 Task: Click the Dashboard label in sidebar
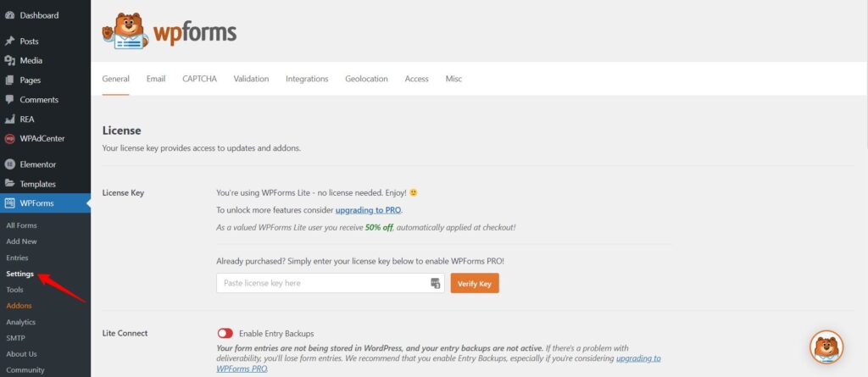click(39, 15)
